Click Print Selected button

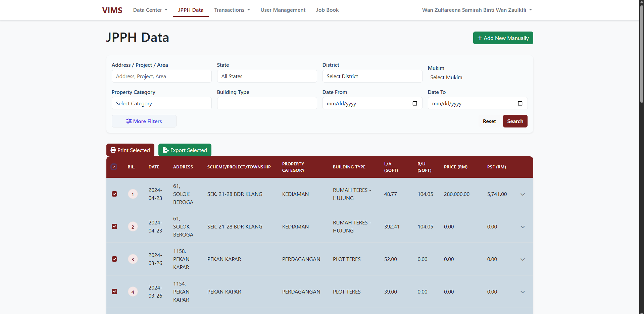[130, 150]
